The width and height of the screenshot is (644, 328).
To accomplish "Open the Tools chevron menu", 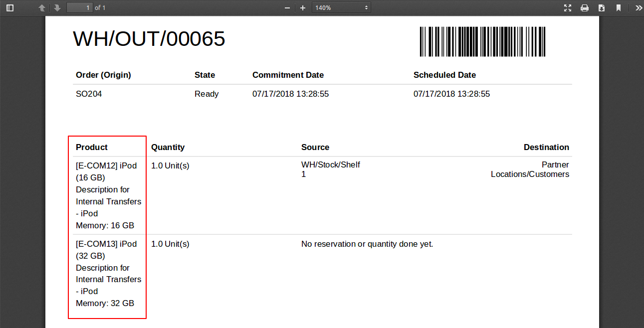I will (639, 7).
